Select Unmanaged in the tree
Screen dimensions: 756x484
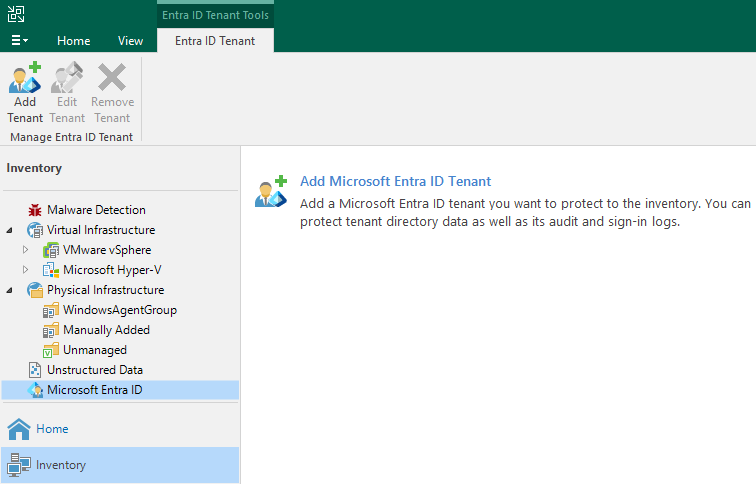(94, 350)
